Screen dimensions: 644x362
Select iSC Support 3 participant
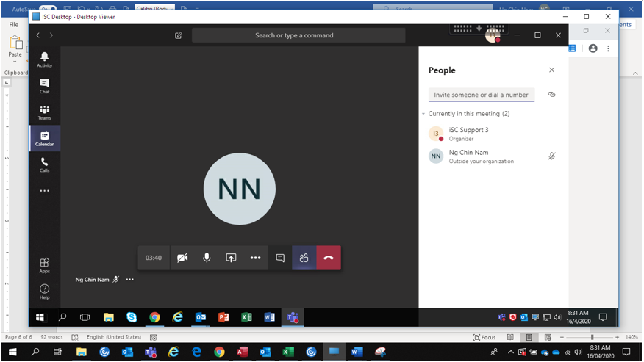pyautogui.click(x=493, y=134)
